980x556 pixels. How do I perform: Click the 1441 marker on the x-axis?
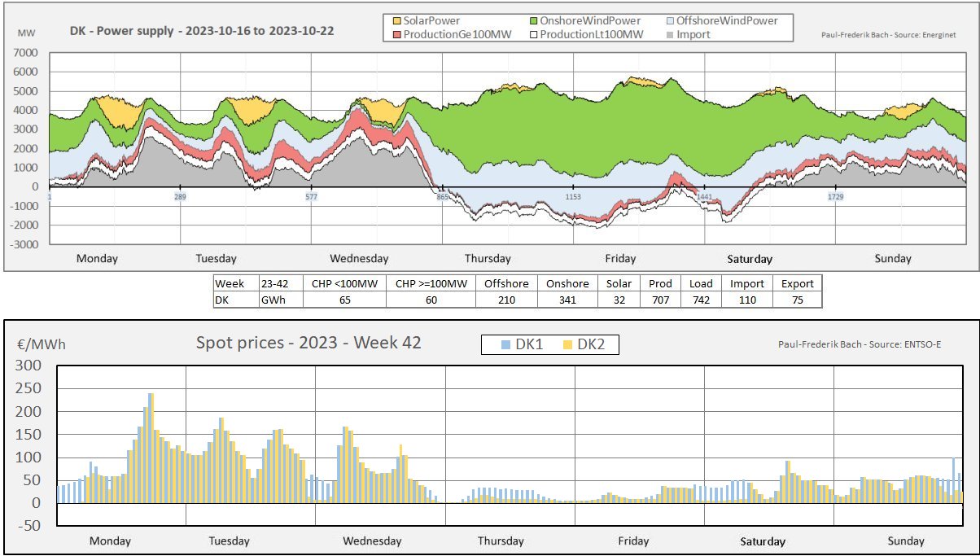(704, 197)
